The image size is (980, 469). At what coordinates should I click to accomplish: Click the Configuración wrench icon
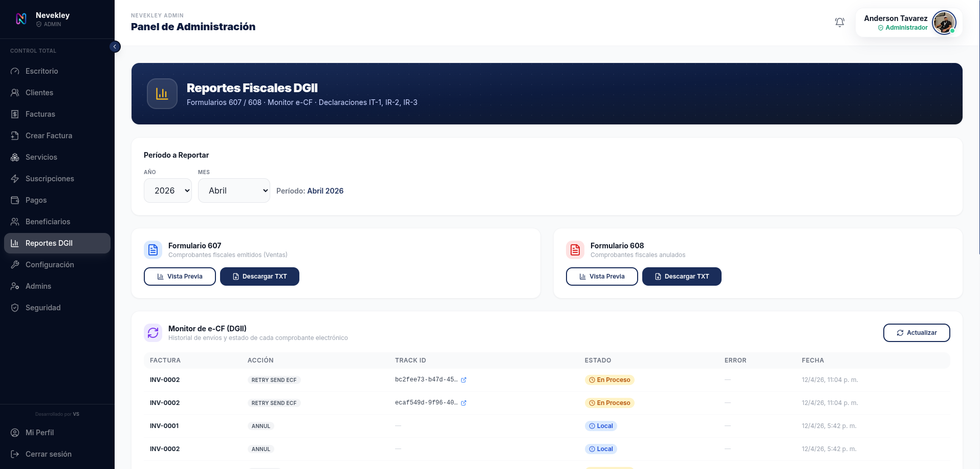15,265
